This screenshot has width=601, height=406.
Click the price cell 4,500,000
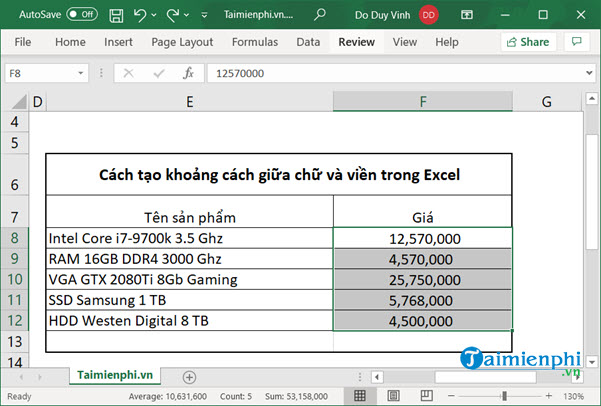click(423, 321)
